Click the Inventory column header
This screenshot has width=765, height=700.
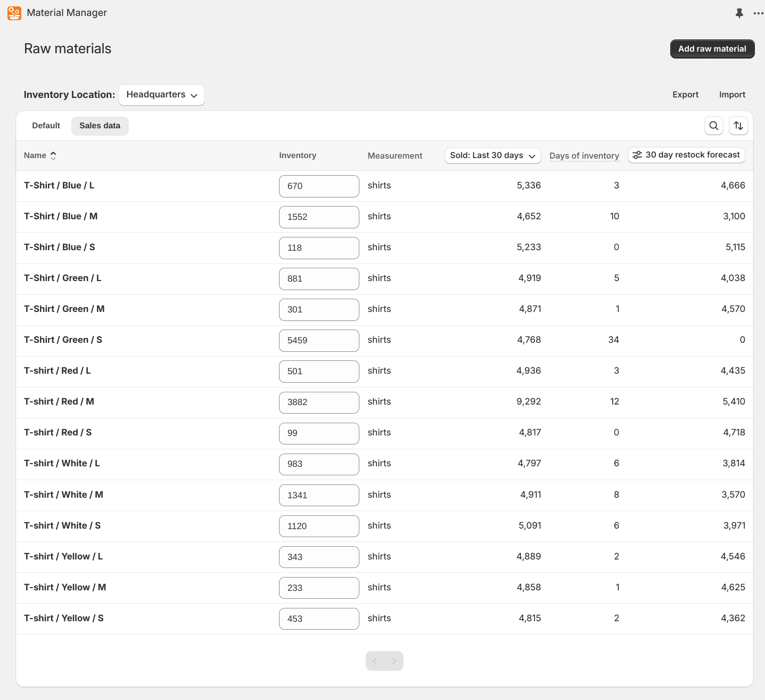click(x=298, y=155)
